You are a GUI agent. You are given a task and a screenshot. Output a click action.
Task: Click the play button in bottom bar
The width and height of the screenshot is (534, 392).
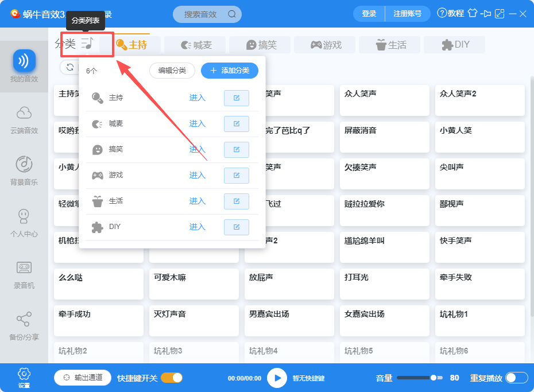coord(277,378)
